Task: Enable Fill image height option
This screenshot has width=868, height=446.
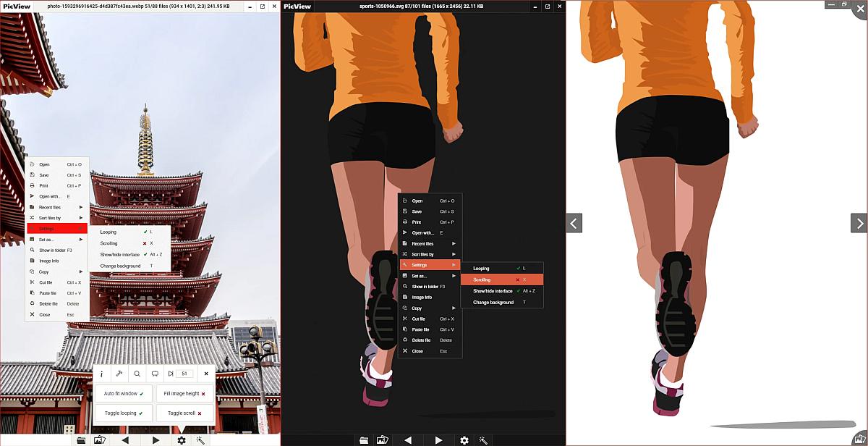Action: pyautogui.click(x=185, y=394)
